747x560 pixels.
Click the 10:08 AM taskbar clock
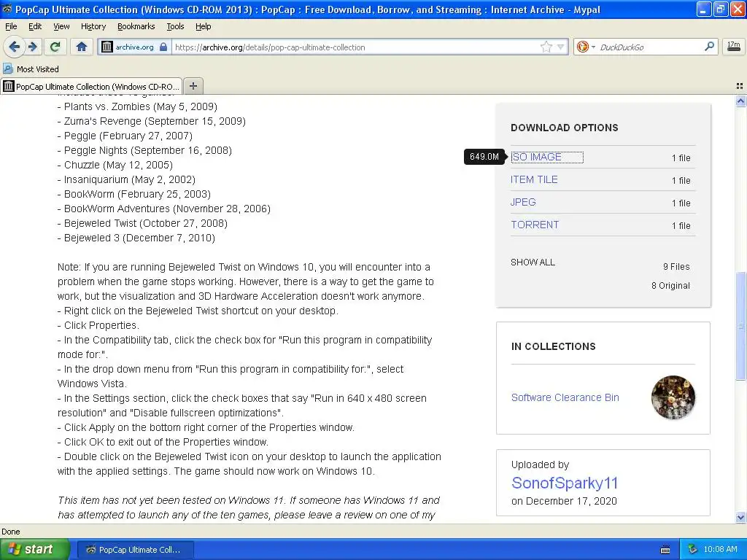click(720, 550)
